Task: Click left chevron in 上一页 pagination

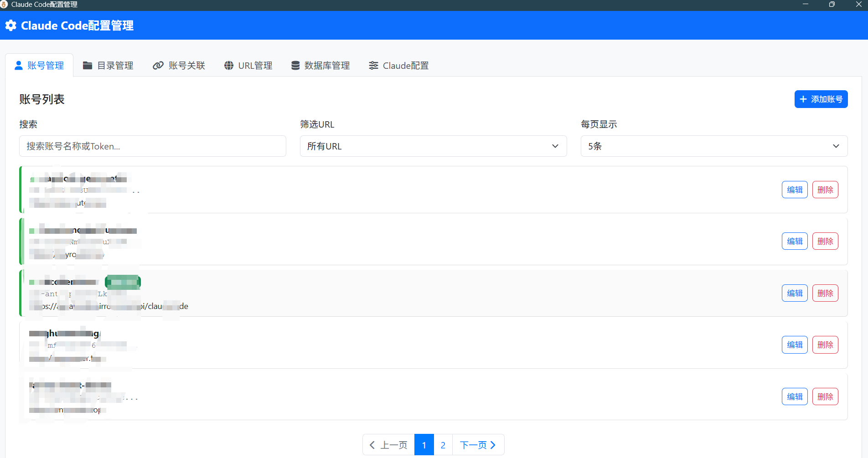Action: 372,445
